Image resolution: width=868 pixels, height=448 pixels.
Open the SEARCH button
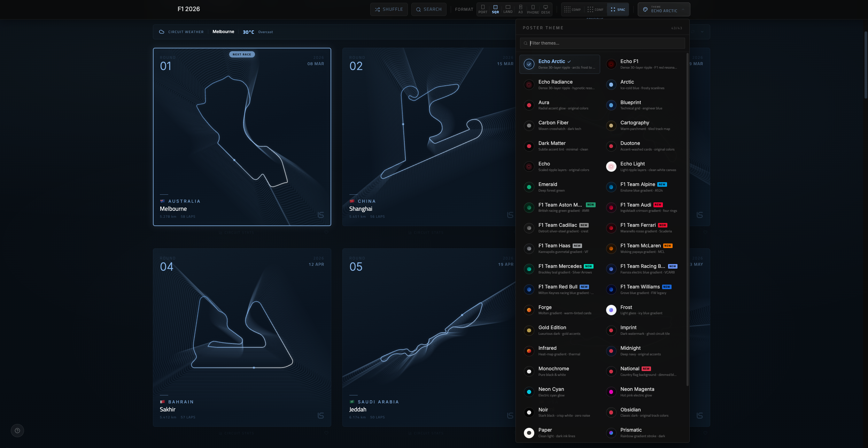[x=429, y=9]
